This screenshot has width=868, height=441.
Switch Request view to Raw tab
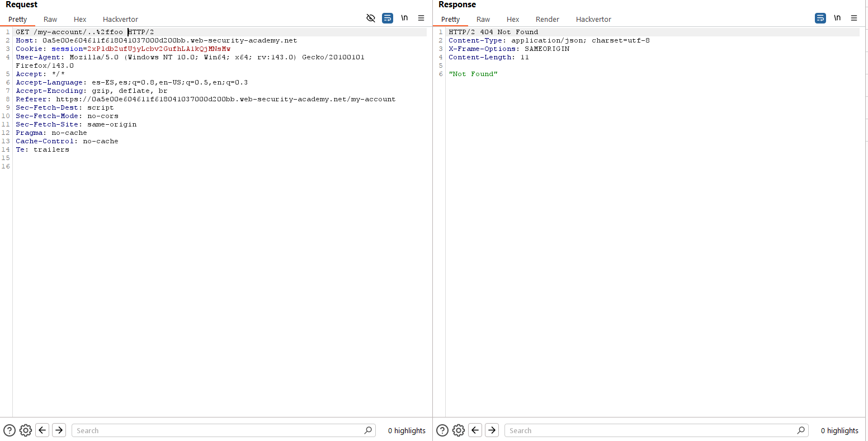(x=50, y=19)
